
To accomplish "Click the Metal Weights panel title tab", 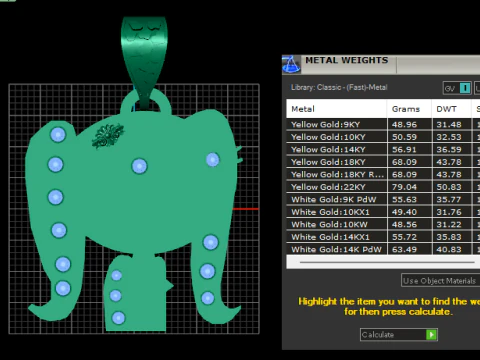I will pos(347,60).
